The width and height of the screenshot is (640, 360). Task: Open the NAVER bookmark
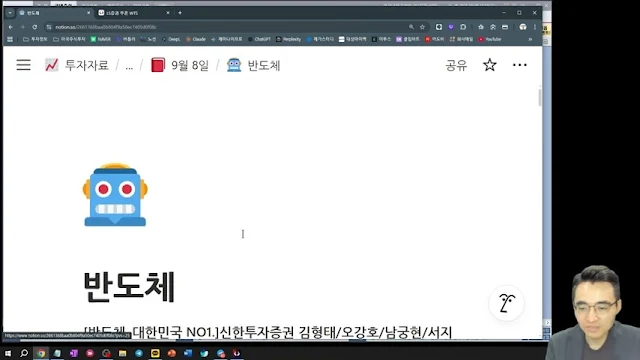pos(101,39)
